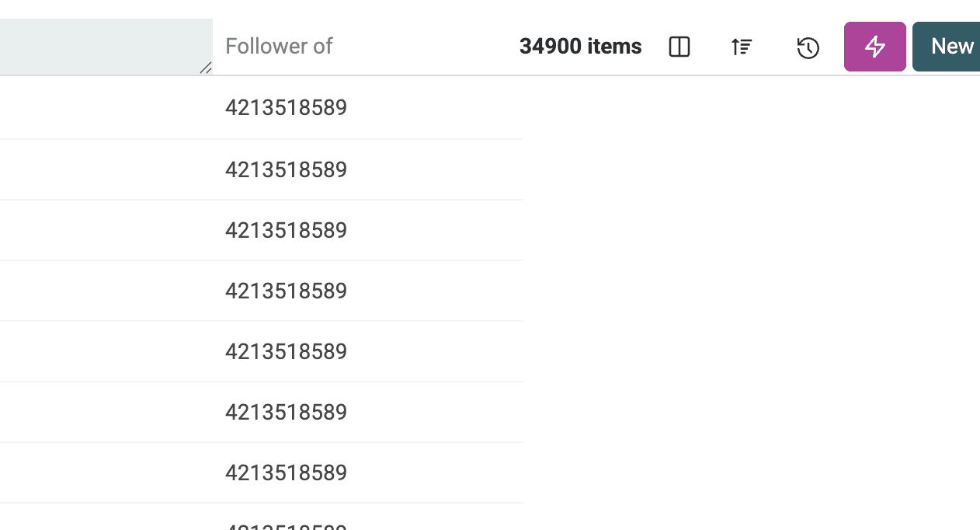Click the New button
The width and height of the screenshot is (980, 530).
[952, 47]
